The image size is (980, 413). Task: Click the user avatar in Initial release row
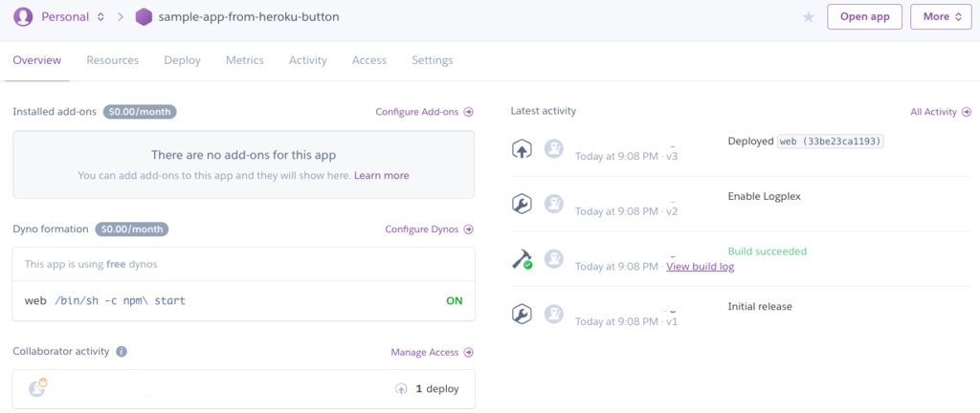[x=554, y=314]
